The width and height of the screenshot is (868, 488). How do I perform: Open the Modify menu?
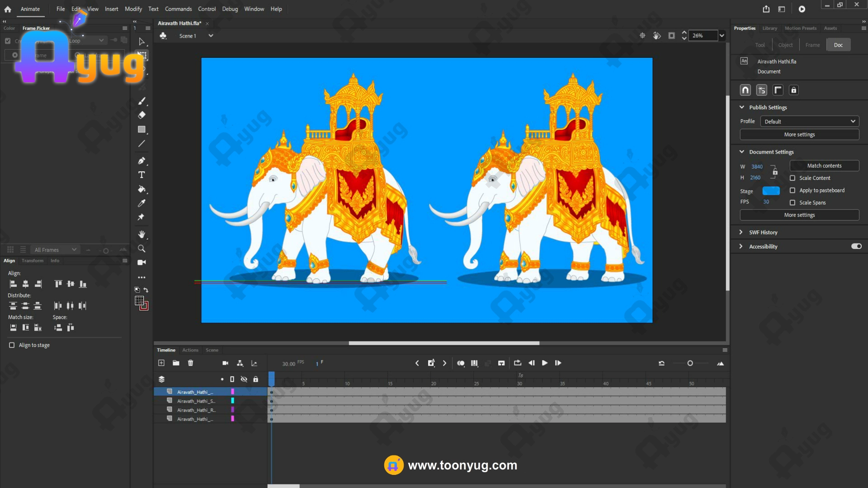(133, 9)
